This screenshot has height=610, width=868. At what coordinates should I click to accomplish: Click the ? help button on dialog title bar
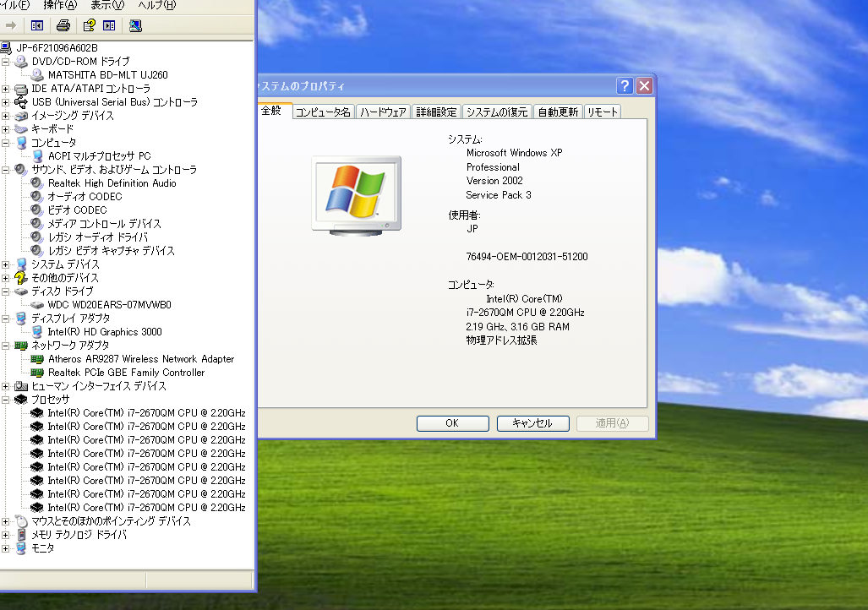(x=625, y=86)
